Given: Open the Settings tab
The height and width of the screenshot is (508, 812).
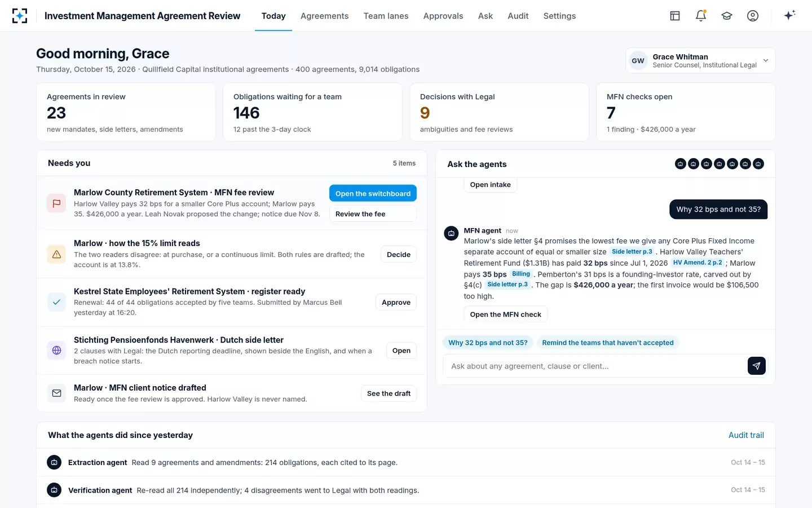Looking at the screenshot, I should point(559,16).
